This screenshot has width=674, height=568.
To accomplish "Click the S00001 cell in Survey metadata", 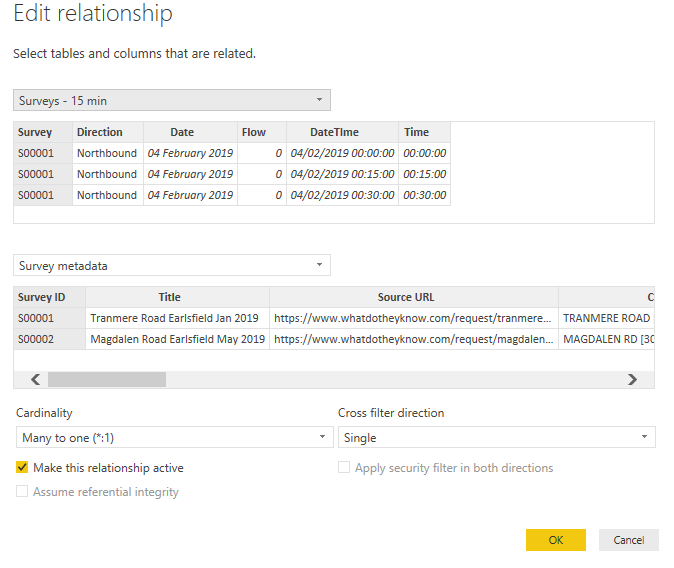I will click(49, 318).
